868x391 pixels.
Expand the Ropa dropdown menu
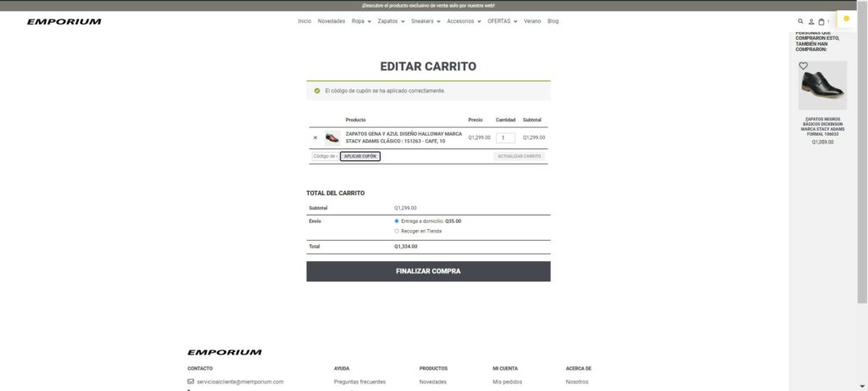click(x=361, y=21)
